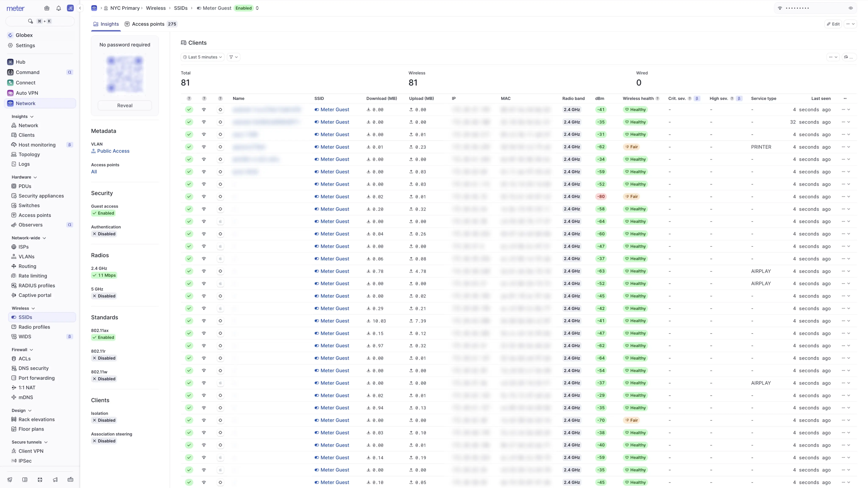
Task: Click the Edit button
Action: 833,24
